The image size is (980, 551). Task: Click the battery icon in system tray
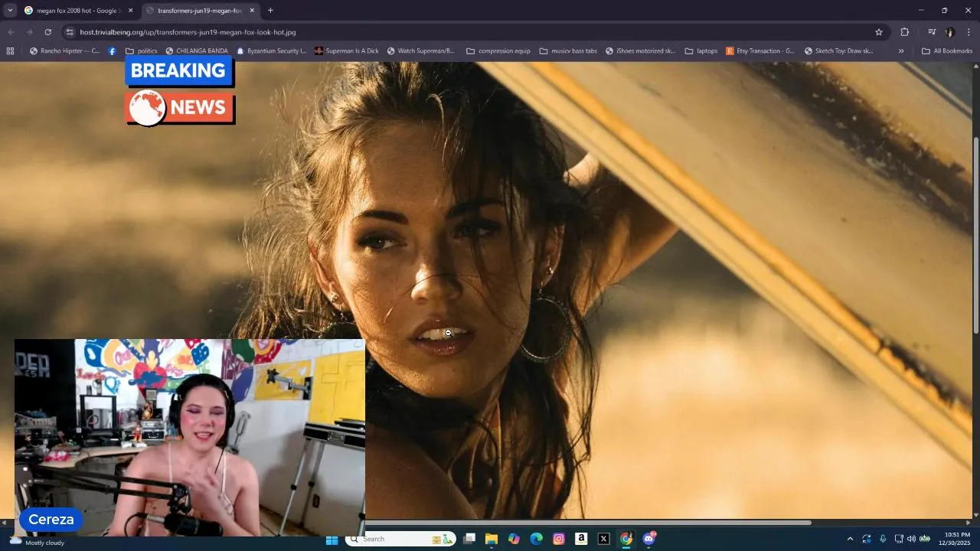coord(925,540)
